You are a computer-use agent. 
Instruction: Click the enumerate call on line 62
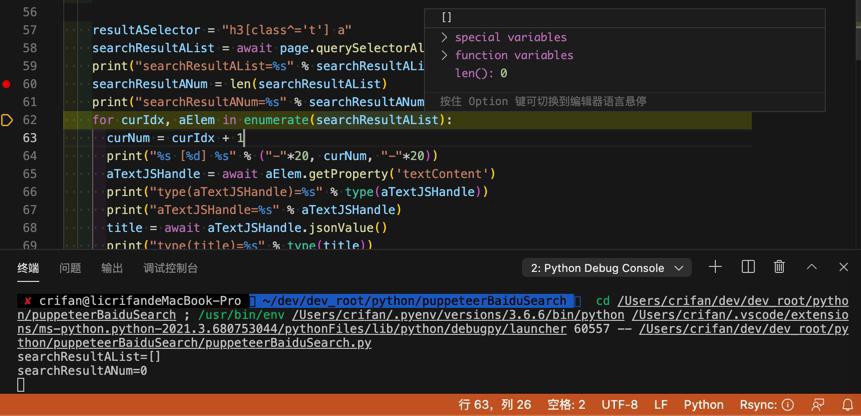pos(276,120)
